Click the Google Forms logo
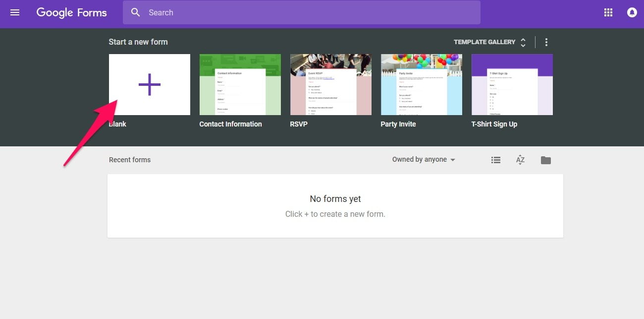Viewport: 644px width, 319px height. (72, 12)
